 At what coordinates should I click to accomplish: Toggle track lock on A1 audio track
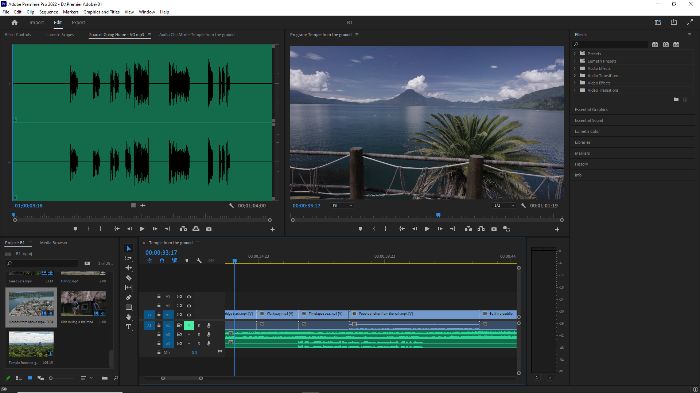click(x=158, y=325)
